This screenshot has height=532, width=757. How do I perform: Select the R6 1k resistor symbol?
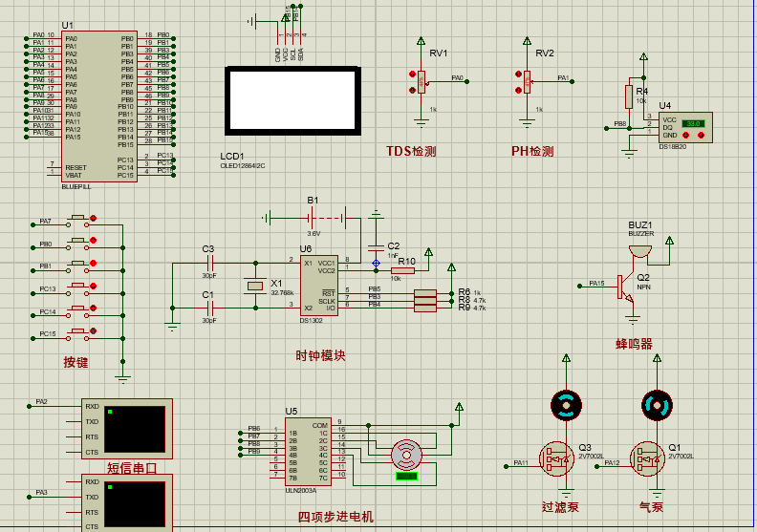click(x=425, y=293)
